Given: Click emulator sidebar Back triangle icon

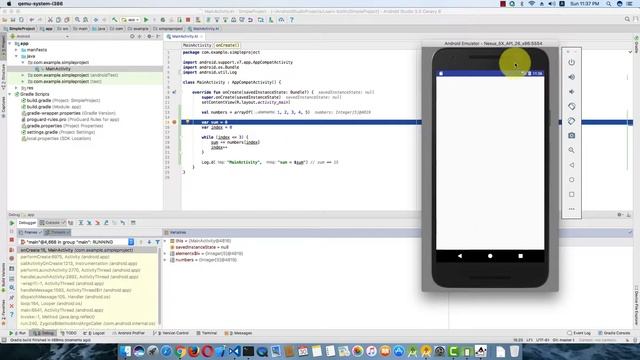Looking at the screenshot, I should [x=571, y=165].
